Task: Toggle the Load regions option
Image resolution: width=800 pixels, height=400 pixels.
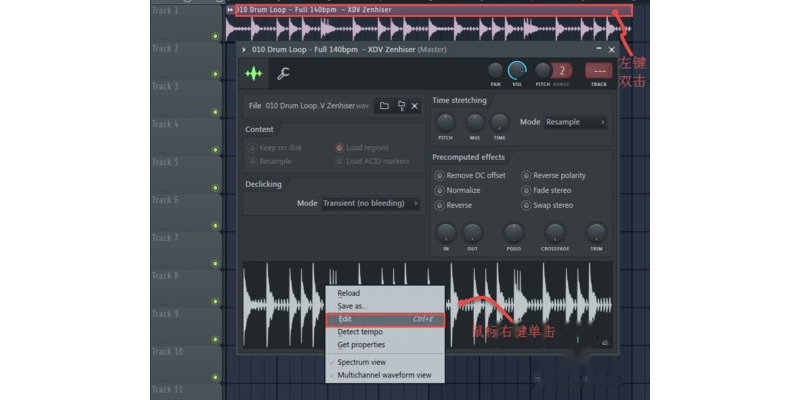Action: pos(362,148)
